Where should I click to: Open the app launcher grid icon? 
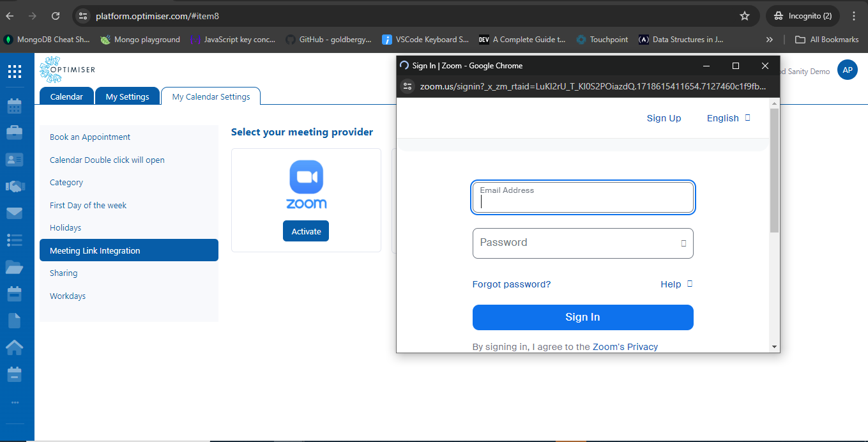pyautogui.click(x=14, y=71)
